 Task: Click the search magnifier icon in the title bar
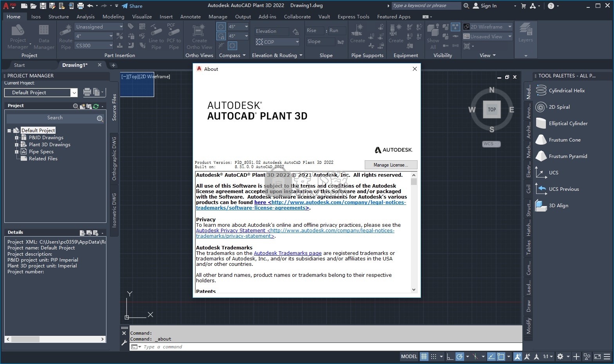466,6
